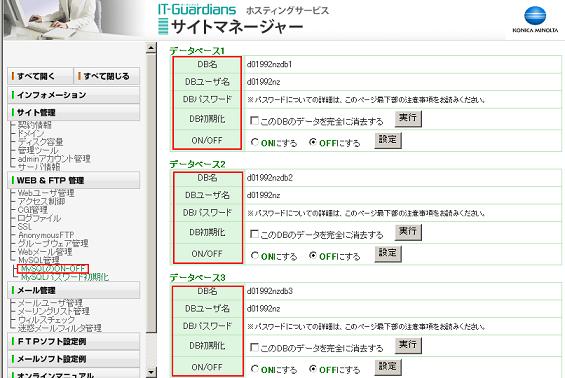This screenshot has height=378, width=565.
Task: Select ONにする for データベース3
Action: click(x=255, y=369)
